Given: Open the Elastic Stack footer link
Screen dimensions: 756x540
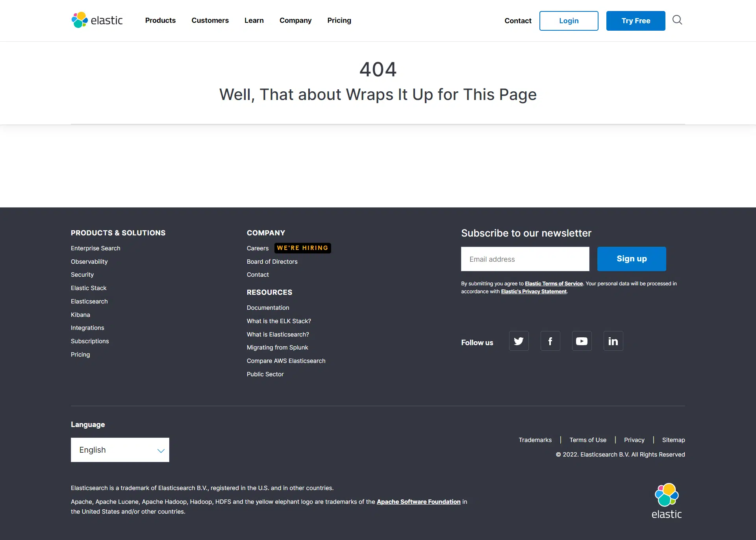Looking at the screenshot, I should click(89, 288).
